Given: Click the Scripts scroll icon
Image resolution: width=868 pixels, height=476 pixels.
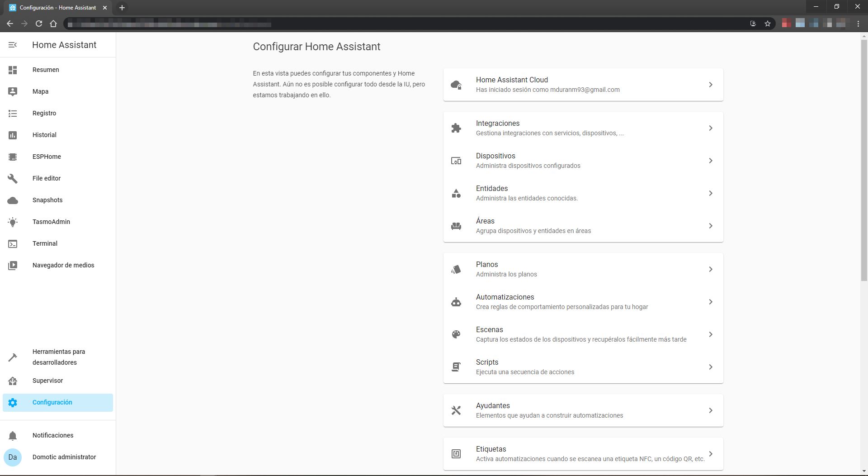Looking at the screenshot, I should [x=456, y=367].
